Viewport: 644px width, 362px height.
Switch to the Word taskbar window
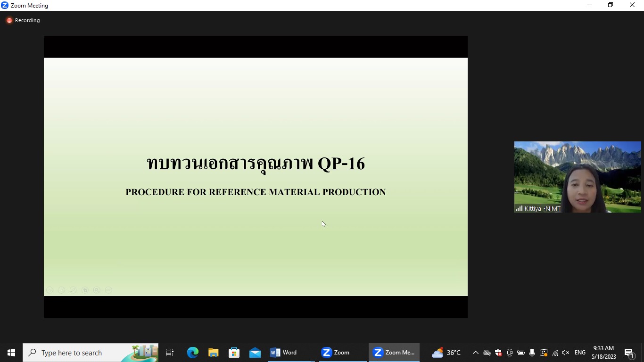point(284,353)
